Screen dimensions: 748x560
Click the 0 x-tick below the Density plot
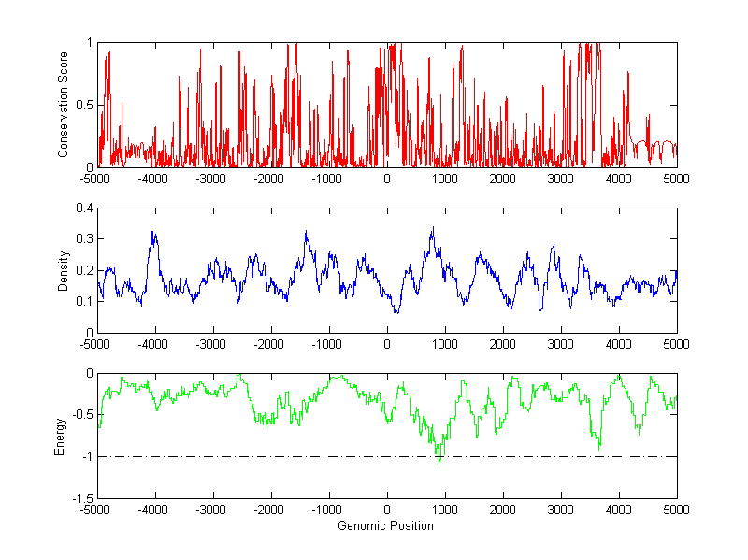tap(386, 344)
